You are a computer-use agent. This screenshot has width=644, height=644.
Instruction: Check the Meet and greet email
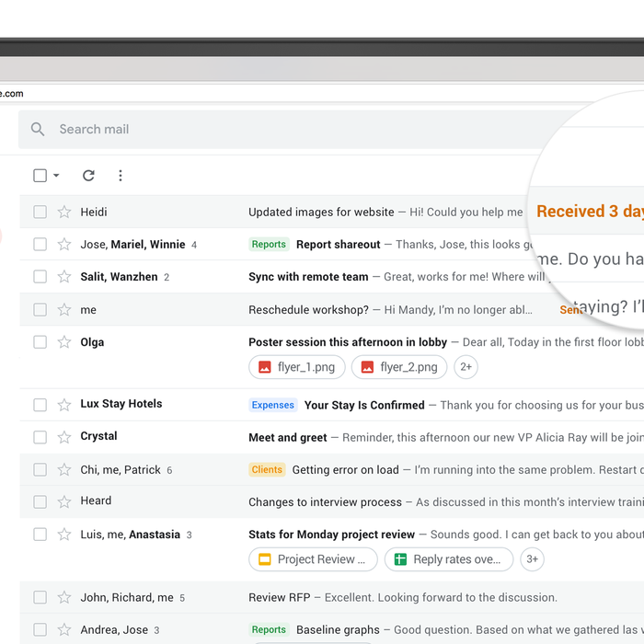point(40,437)
